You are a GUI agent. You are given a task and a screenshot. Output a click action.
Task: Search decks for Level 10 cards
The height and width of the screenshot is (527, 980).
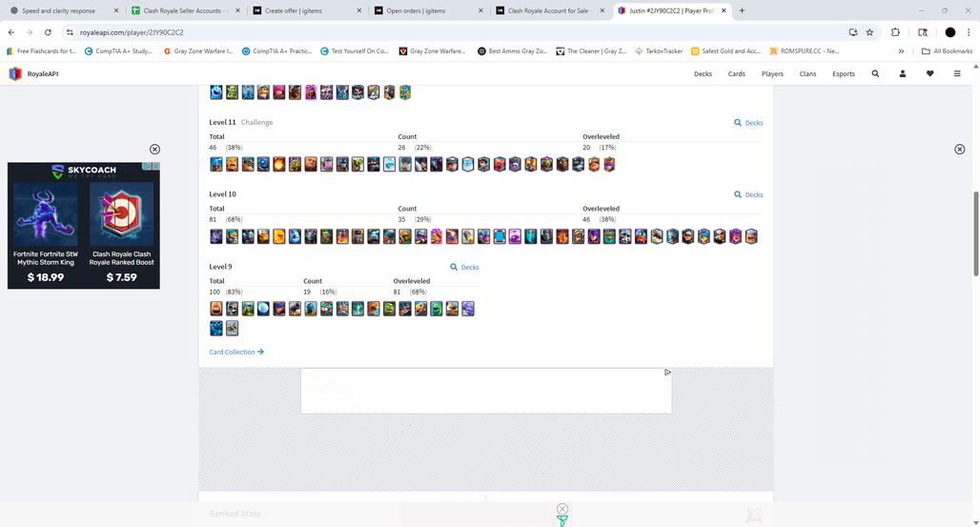pos(748,194)
